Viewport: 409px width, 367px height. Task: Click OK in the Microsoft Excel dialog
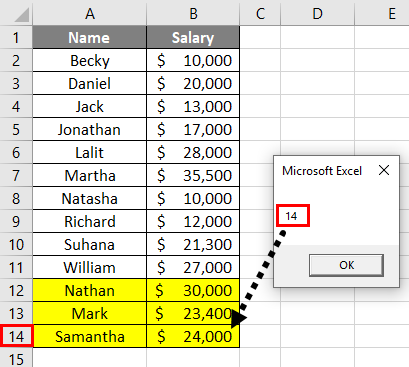pyautogui.click(x=346, y=265)
